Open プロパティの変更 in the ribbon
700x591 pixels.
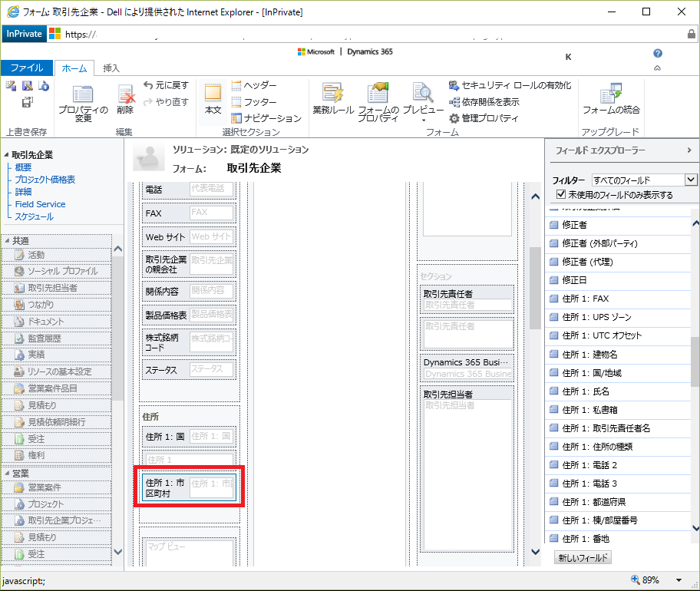[83, 103]
